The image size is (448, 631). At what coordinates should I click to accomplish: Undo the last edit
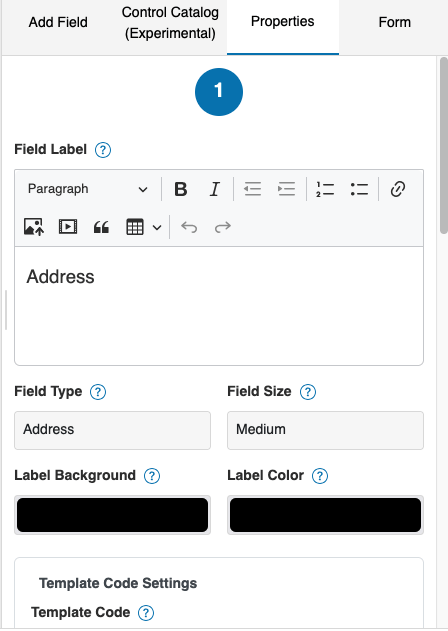click(x=189, y=227)
